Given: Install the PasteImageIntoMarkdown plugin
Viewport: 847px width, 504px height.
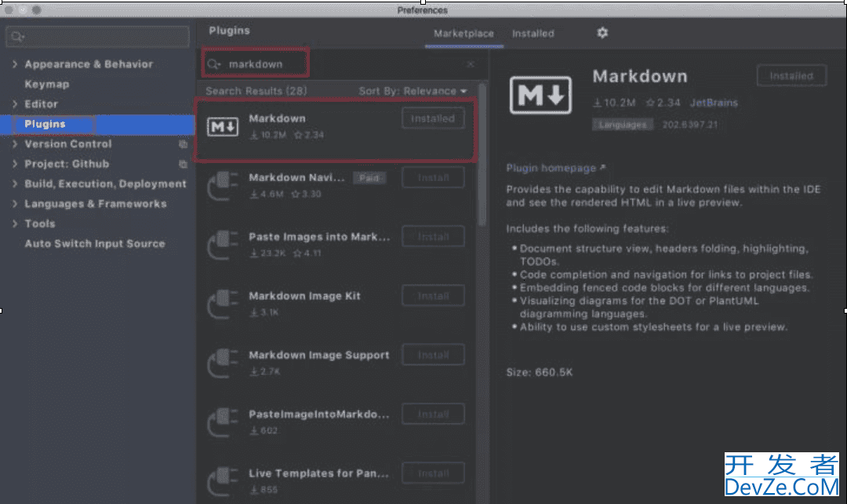Looking at the screenshot, I should pos(433,415).
